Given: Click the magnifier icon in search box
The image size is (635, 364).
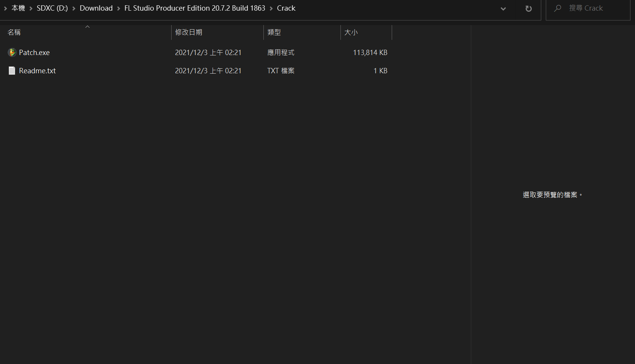Looking at the screenshot, I should [x=557, y=8].
